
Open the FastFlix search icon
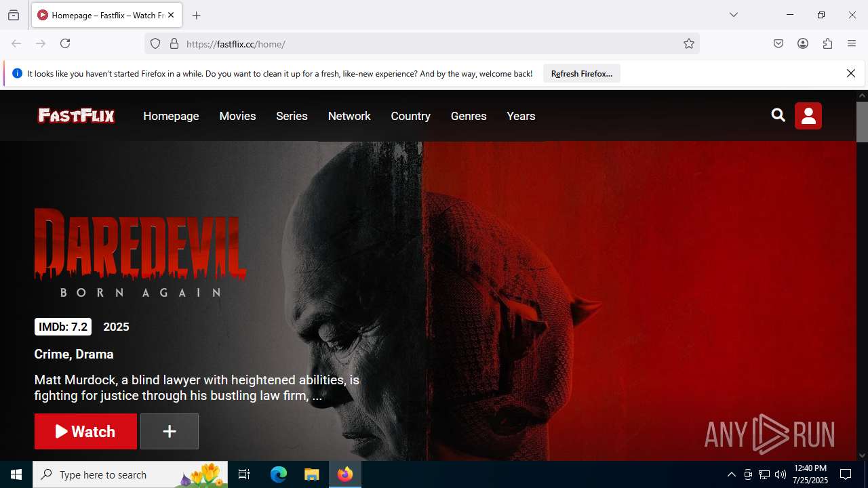778,115
